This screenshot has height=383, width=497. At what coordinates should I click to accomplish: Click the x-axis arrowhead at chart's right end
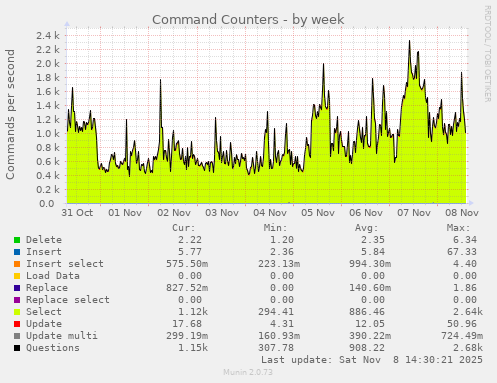tap(470, 203)
